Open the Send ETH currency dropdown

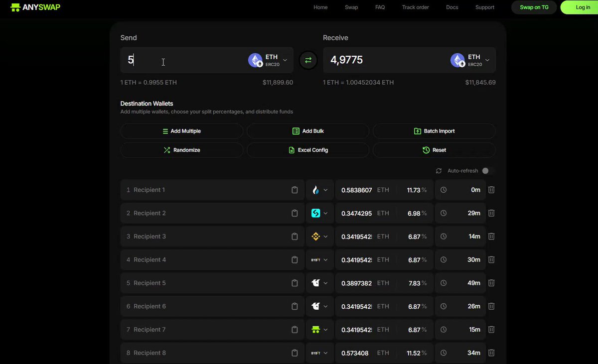[269, 60]
